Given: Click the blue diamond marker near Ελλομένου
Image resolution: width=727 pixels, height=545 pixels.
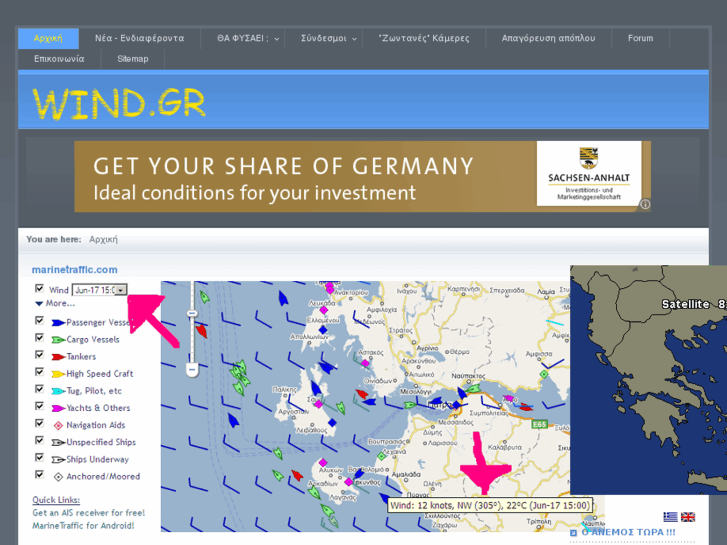Looking at the screenshot, I should tap(323, 330).
